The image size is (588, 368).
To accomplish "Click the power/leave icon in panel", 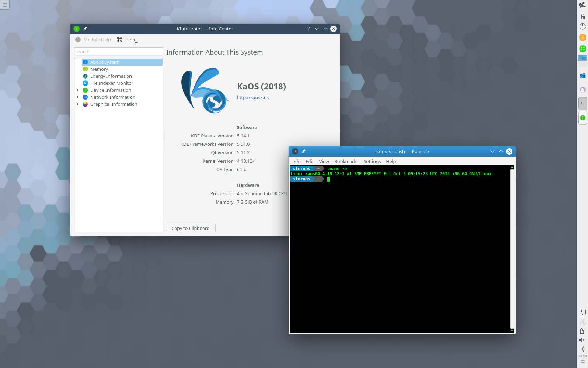I will [x=582, y=26].
